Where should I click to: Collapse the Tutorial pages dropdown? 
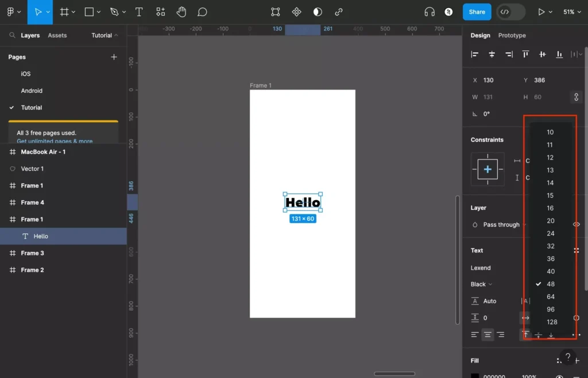[x=105, y=35]
